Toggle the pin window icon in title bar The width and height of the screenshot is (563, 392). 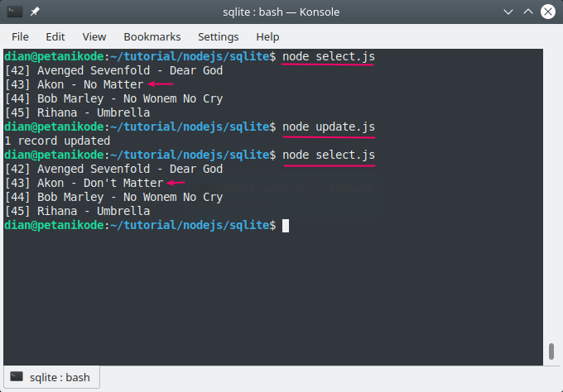point(35,12)
